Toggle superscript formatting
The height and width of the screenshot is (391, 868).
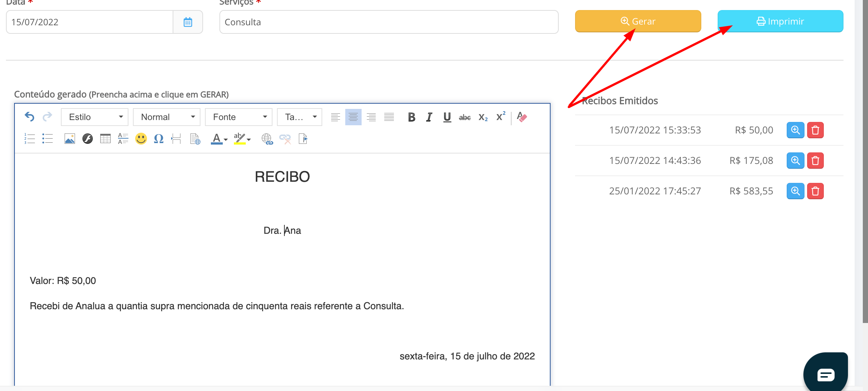point(501,117)
